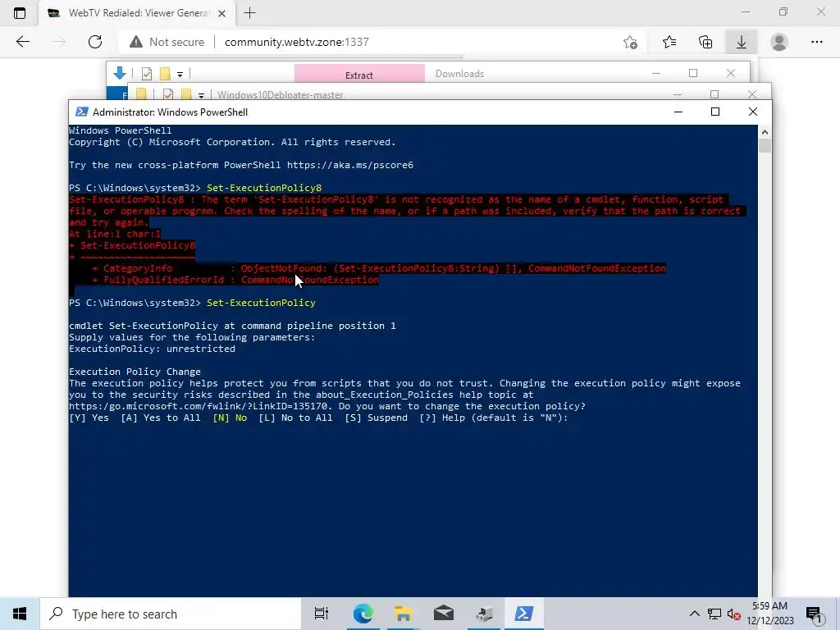Image resolution: width=840 pixels, height=630 pixels.
Task: Click the 'Type here to search' taskbar box
Action: pyautogui.click(x=171, y=614)
